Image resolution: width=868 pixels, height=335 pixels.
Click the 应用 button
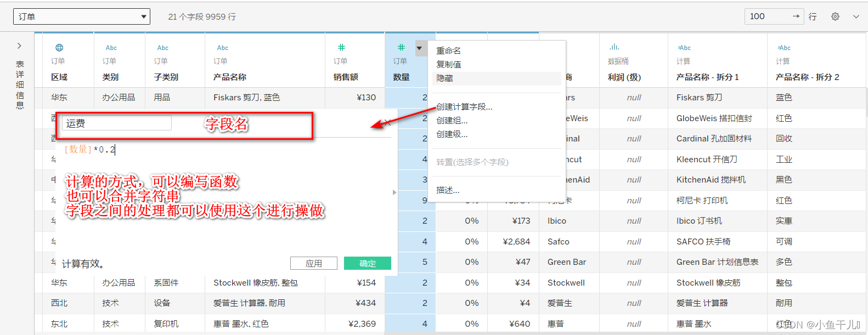(x=314, y=263)
